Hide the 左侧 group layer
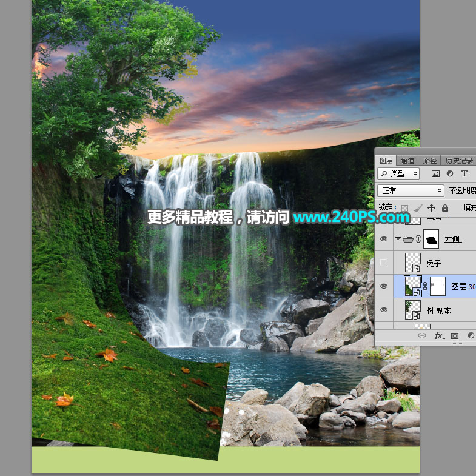 point(384,239)
